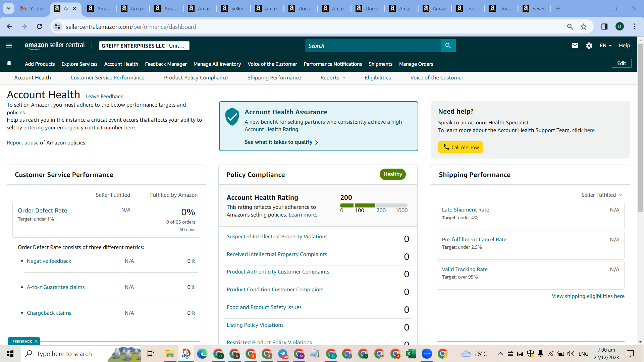Click the Leave Feedback link
Screen dimensions: 644x362
click(x=104, y=96)
